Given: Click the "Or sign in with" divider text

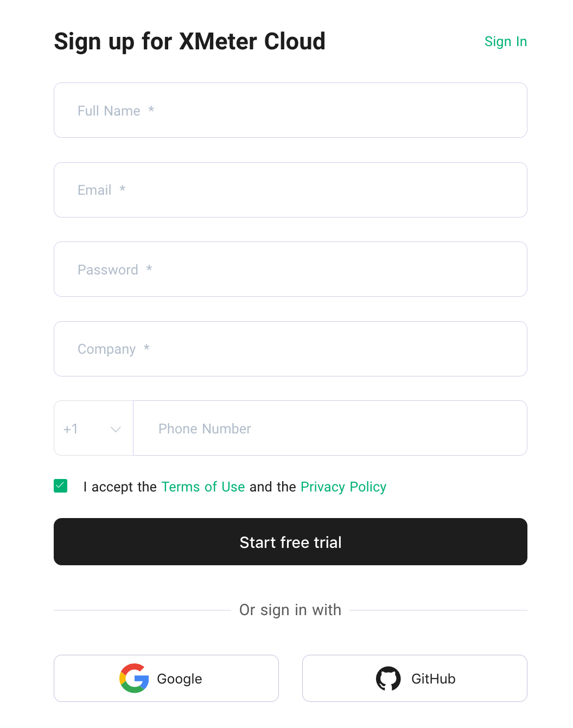Looking at the screenshot, I should pyautogui.click(x=290, y=610).
